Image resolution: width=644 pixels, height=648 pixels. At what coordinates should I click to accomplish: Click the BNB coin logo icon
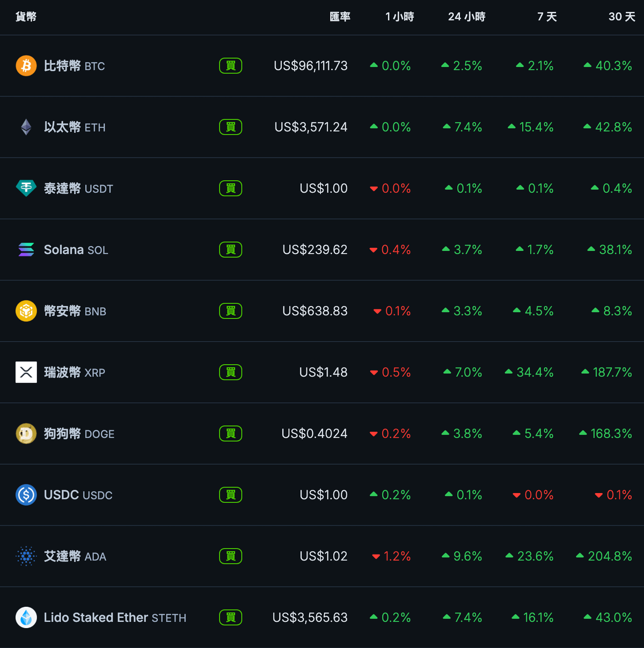click(x=26, y=311)
